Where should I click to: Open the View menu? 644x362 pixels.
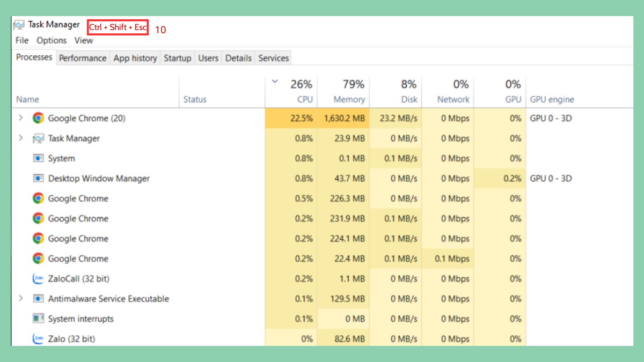tap(83, 40)
